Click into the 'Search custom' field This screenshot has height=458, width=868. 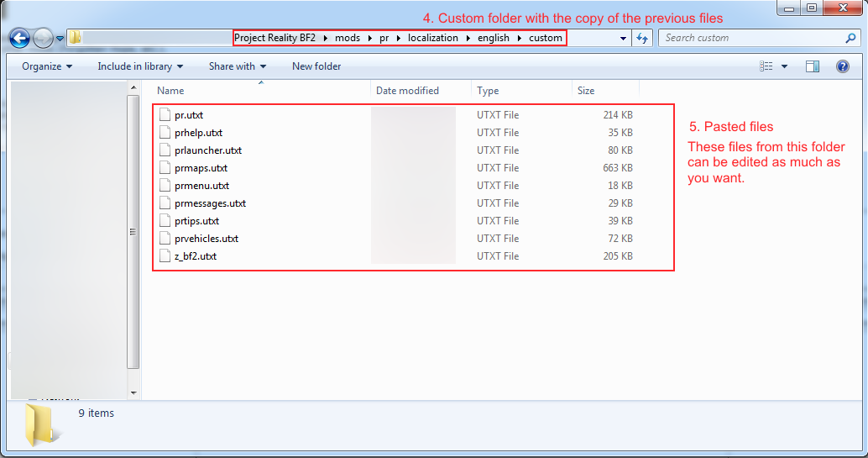point(752,38)
